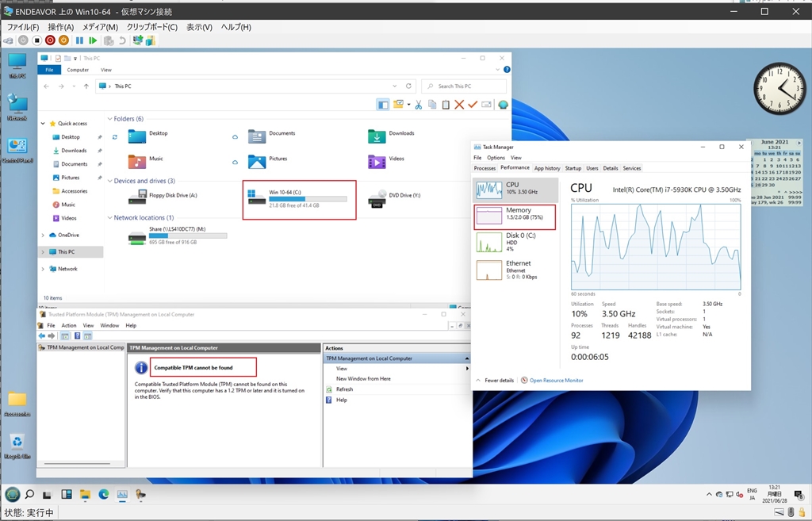Select Accessories in Quick access list
The image size is (812, 521).
(74, 191)
